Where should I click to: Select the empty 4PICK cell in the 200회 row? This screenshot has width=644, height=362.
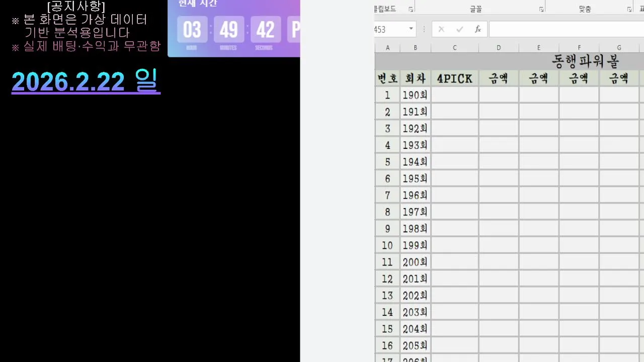[x=455, y=262]
